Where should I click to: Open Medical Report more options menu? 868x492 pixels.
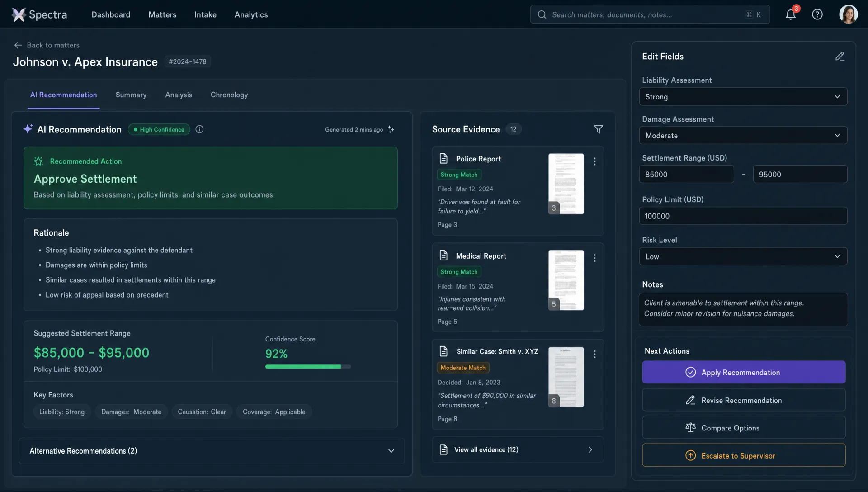point(595,258)
